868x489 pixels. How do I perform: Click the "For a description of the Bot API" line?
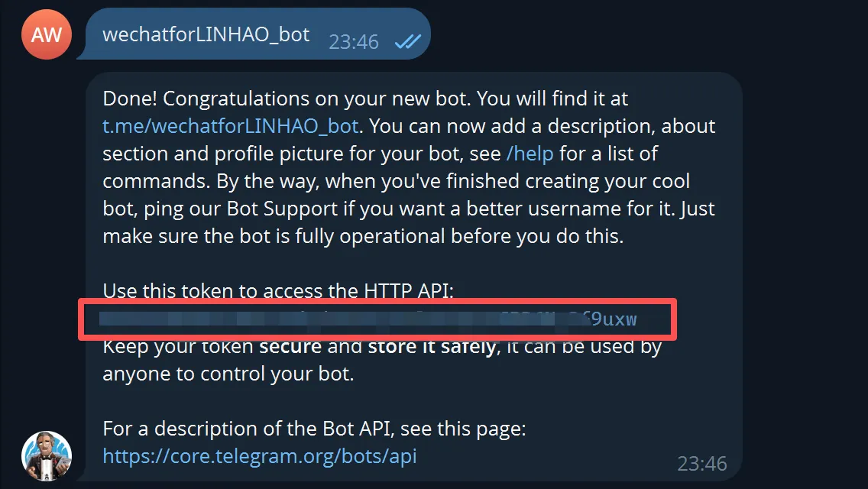click(314, 429)
